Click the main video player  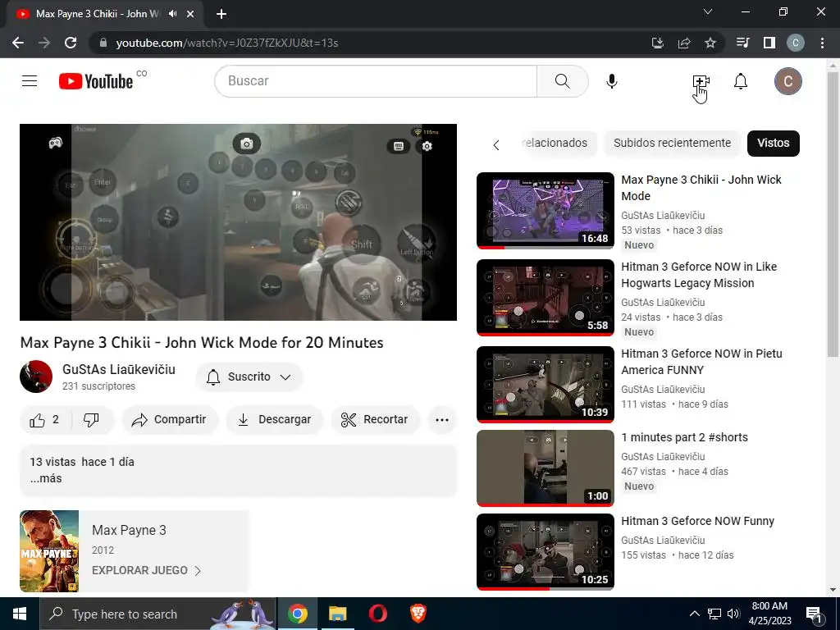tap(239, 222)
